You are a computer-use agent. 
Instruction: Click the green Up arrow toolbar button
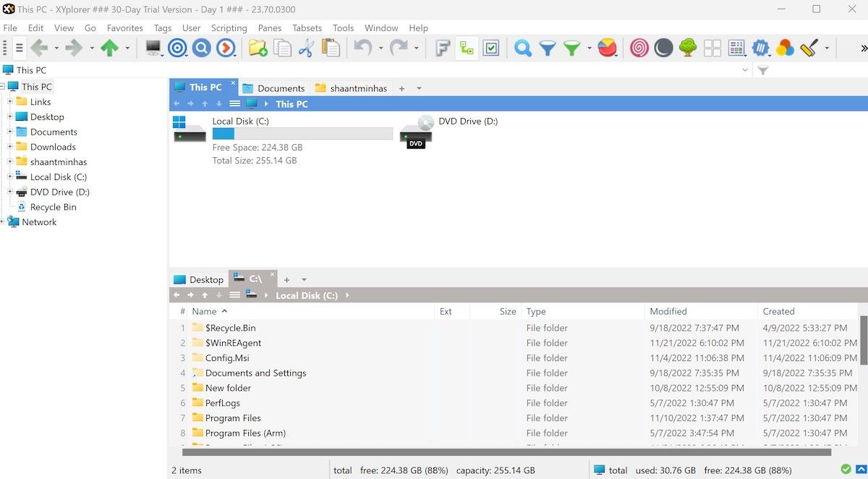(x=109, y=48)
